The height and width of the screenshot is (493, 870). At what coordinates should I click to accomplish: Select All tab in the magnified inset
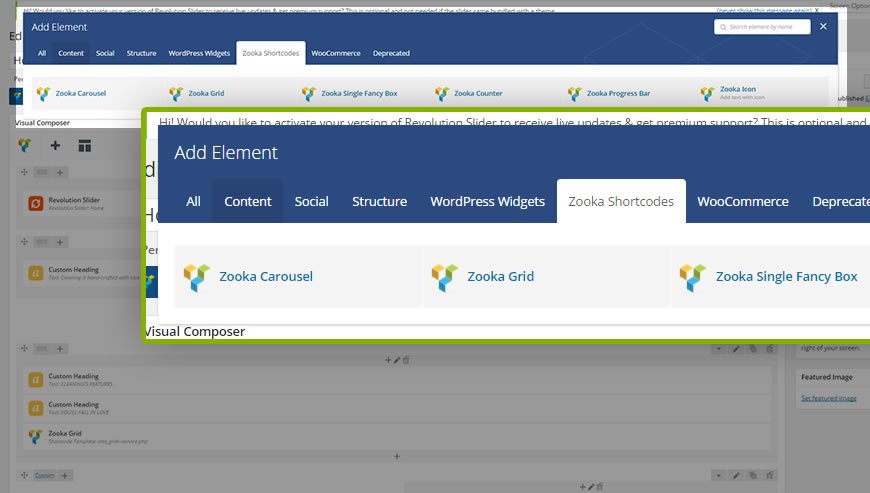click(x=193, y=201)
